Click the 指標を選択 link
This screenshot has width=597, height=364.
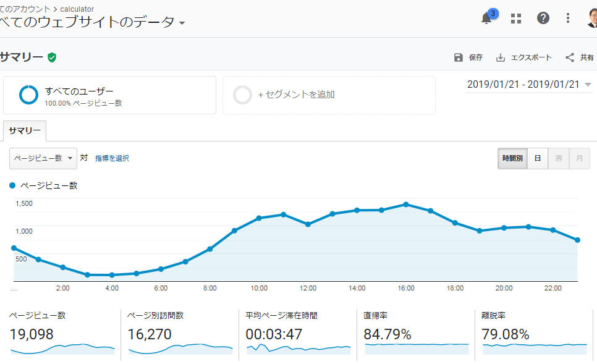coord(112,158)
